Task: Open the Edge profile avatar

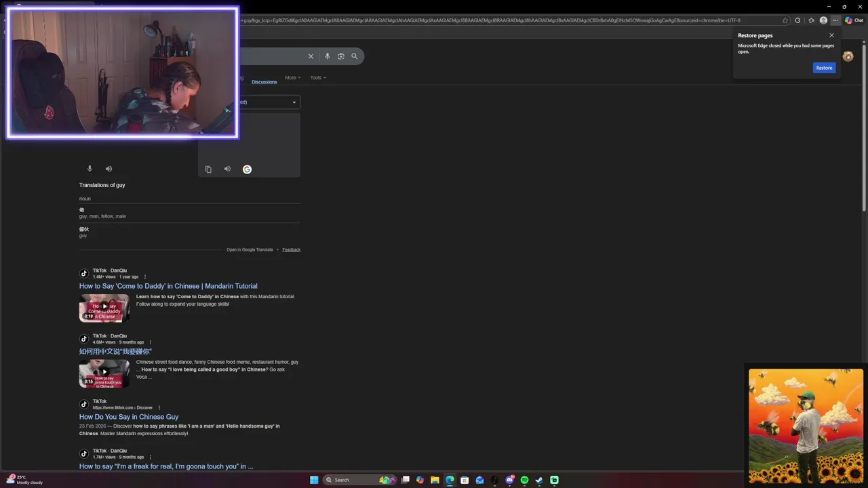Action: pyautogui.click(x=823, y=20)
